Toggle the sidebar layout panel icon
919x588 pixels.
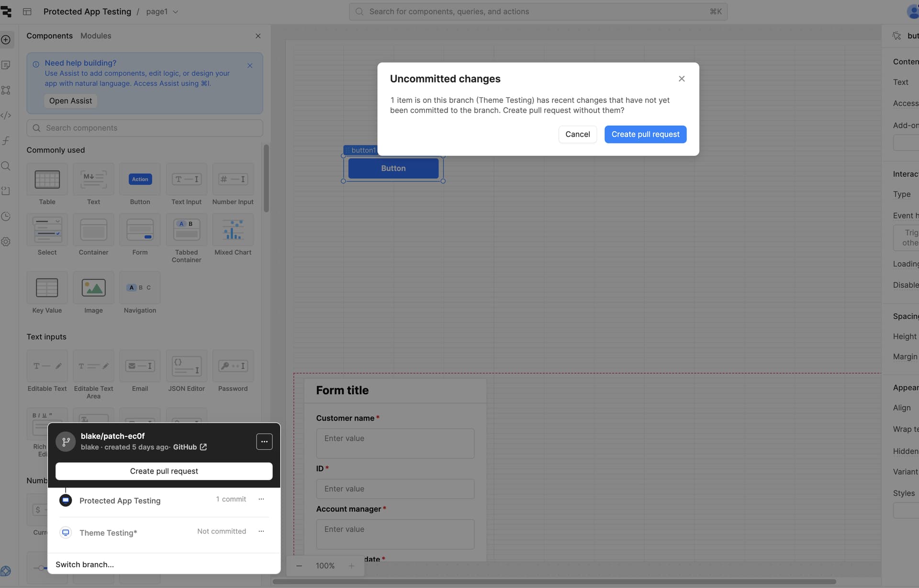(x=27, y=11)
